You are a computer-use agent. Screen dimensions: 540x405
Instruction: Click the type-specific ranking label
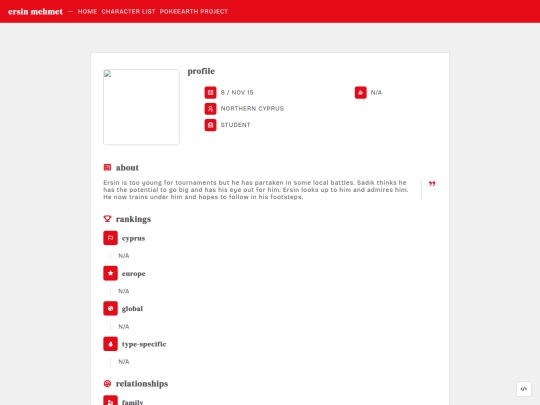[144, 344]
